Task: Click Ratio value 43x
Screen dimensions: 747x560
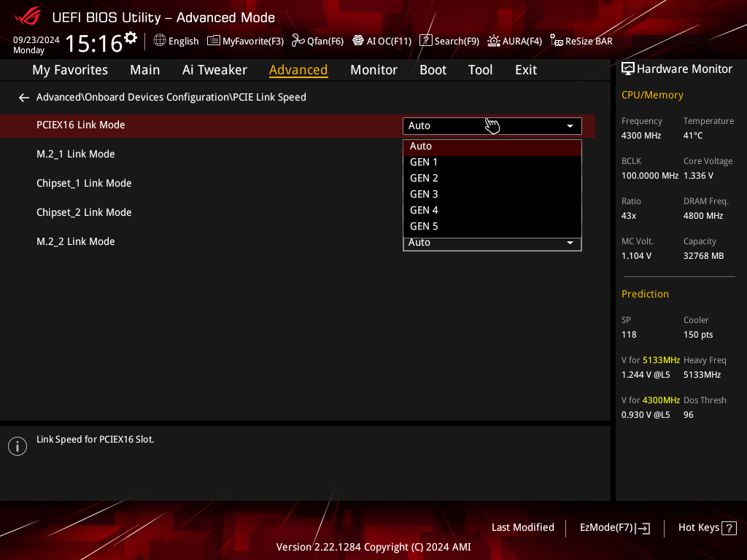Action: pyautogui.click(x=629, y=216)
